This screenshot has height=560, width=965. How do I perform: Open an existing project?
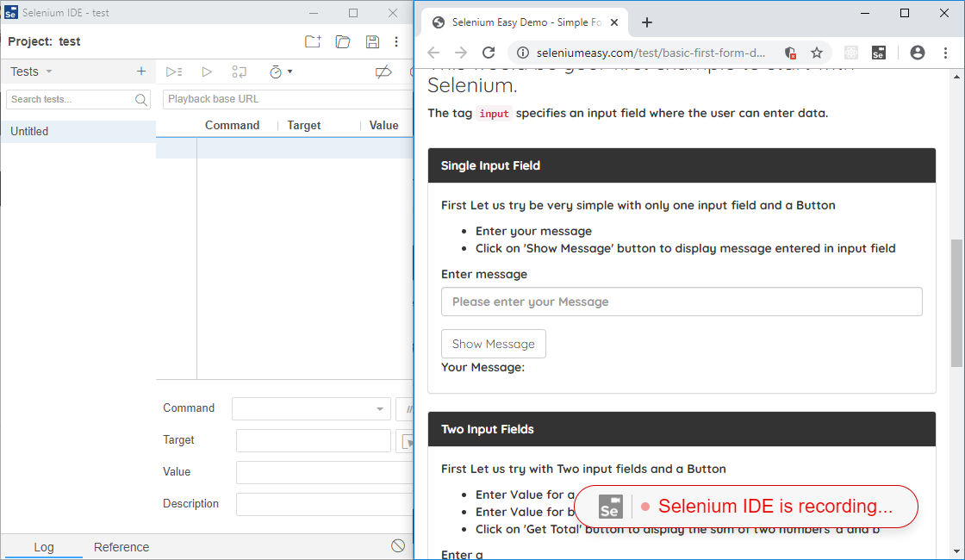click(x=342, y=41)
